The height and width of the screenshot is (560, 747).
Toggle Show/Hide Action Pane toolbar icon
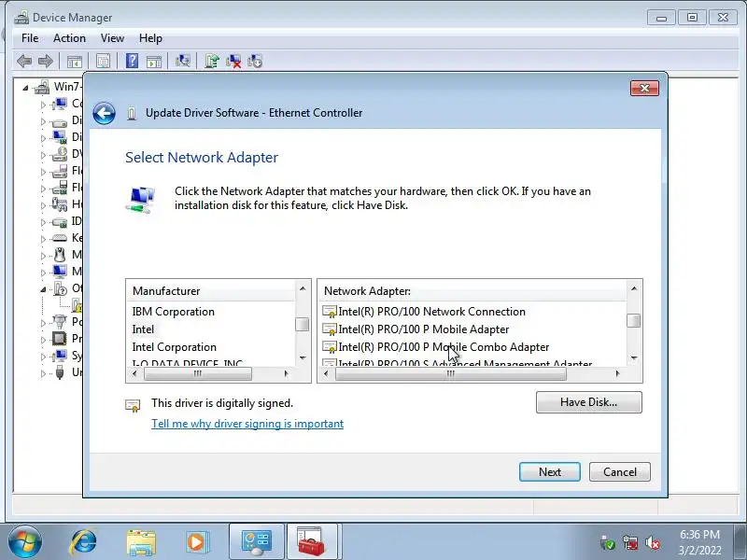[x=154, y=61]
